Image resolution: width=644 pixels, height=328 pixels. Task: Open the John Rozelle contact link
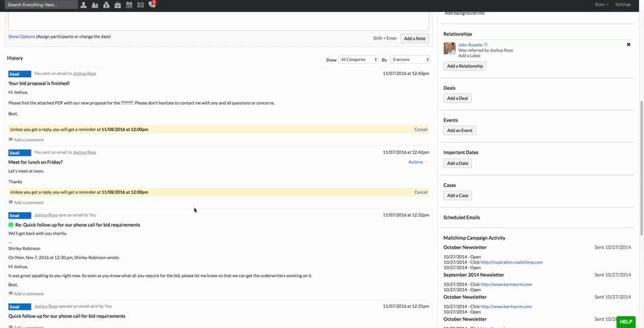(470, 45)
